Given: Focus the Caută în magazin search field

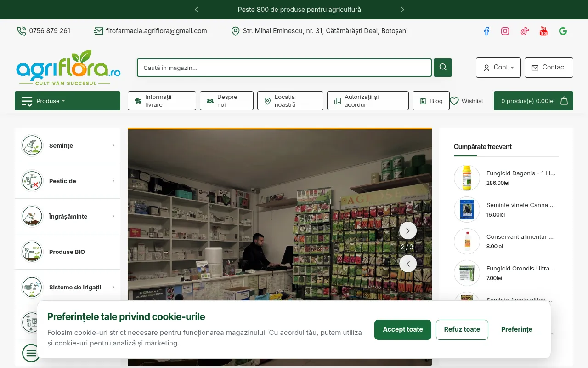Looking at the screenshot, I should click(284, 68).
